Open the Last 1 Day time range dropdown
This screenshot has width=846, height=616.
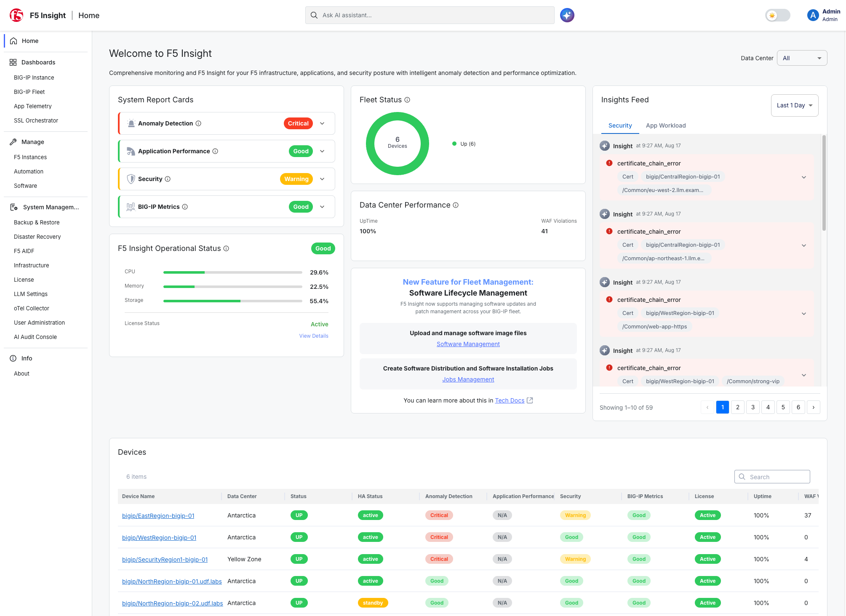(795, 105)
